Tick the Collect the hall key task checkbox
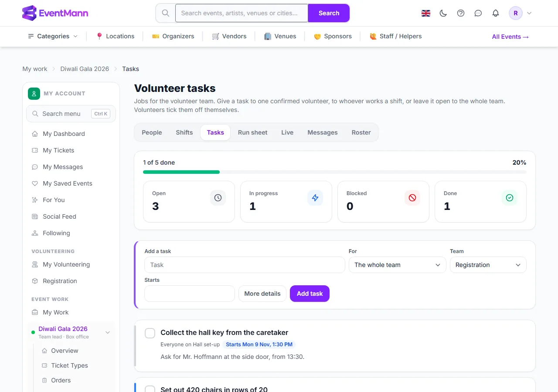 pos(150,333)
